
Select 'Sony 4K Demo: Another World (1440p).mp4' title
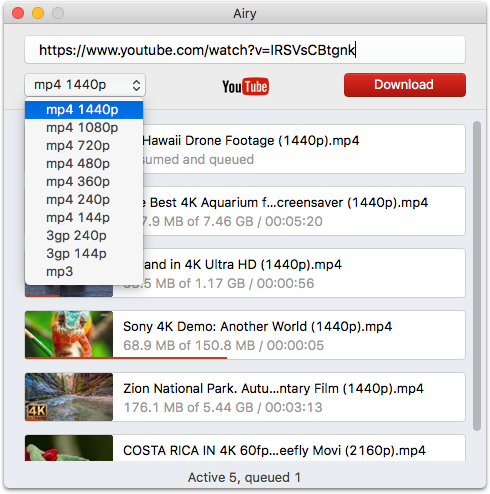(257, 327)
